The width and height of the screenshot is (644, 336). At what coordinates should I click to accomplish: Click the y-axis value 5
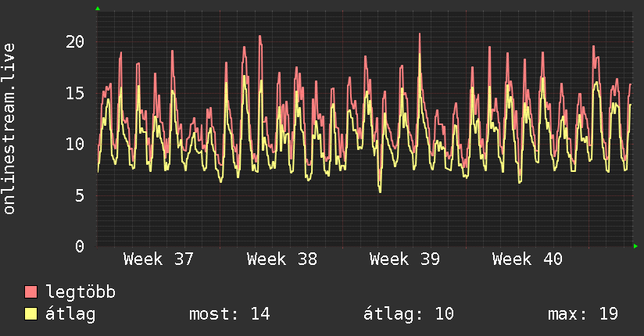(80, 195)
